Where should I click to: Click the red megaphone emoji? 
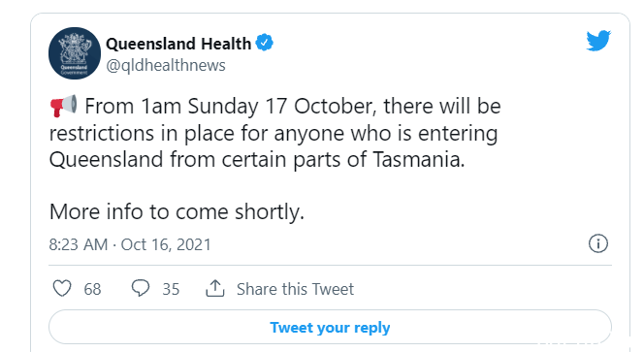(x=63, y=106)
